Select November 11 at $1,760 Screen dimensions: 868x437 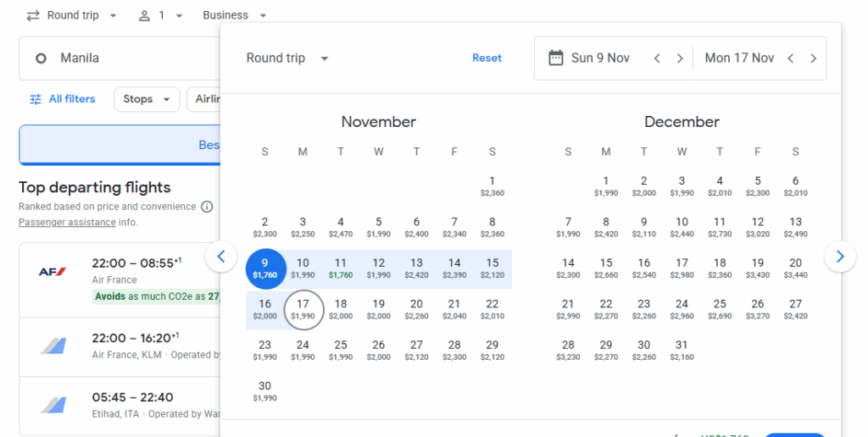pyautogui.click(x=340, y=268)
